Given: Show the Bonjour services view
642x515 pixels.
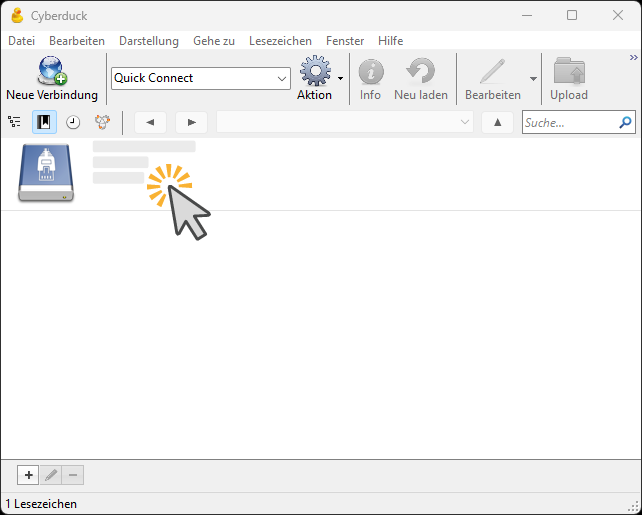Looking at the screenshot, I should point(102,122).
